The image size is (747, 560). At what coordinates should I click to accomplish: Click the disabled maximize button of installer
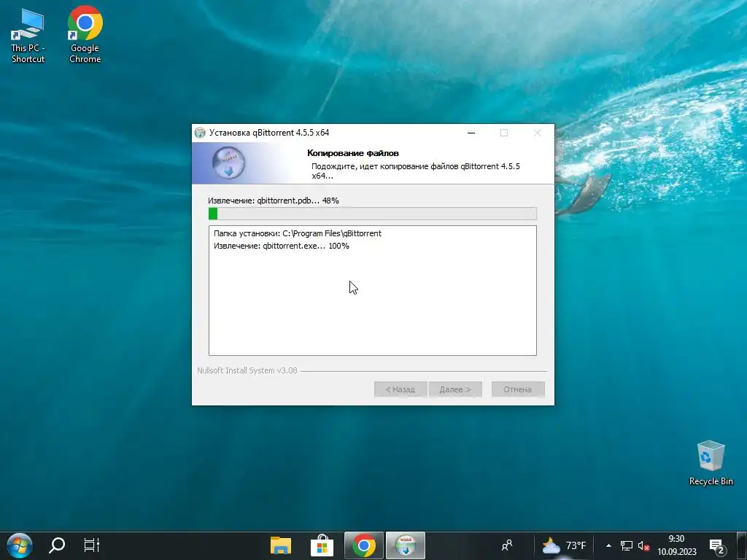[504, 133]
